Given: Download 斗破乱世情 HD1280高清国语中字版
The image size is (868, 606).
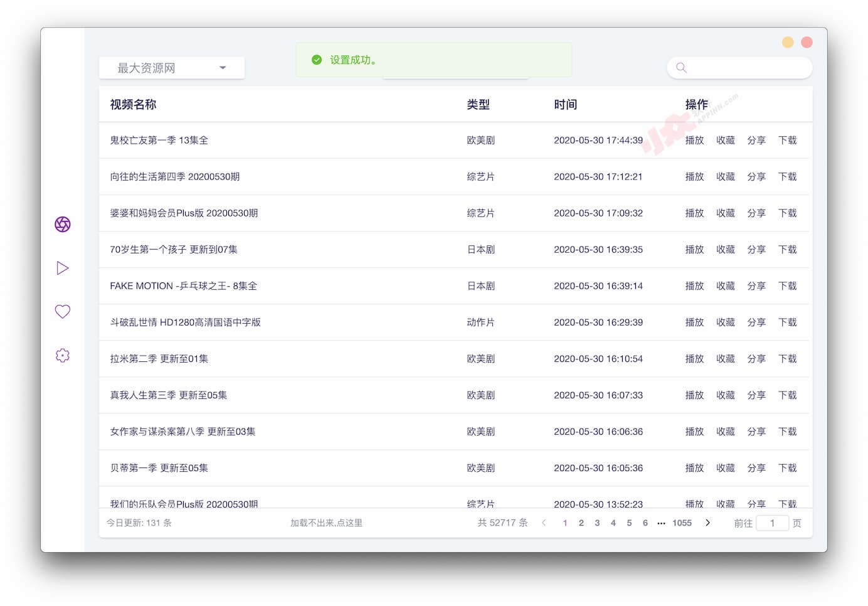Looking at the screenshot, I should [788, 322].
